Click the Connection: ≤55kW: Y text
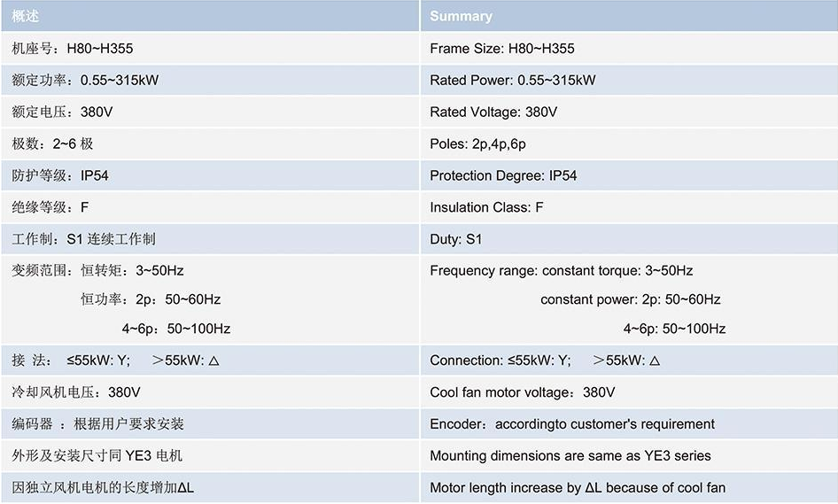838x504 pixels. coord(500,361)
